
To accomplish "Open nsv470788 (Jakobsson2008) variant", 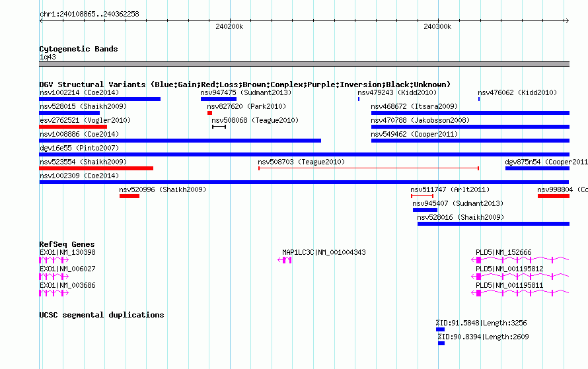I will pyautogui.click(x=420, y=120).
